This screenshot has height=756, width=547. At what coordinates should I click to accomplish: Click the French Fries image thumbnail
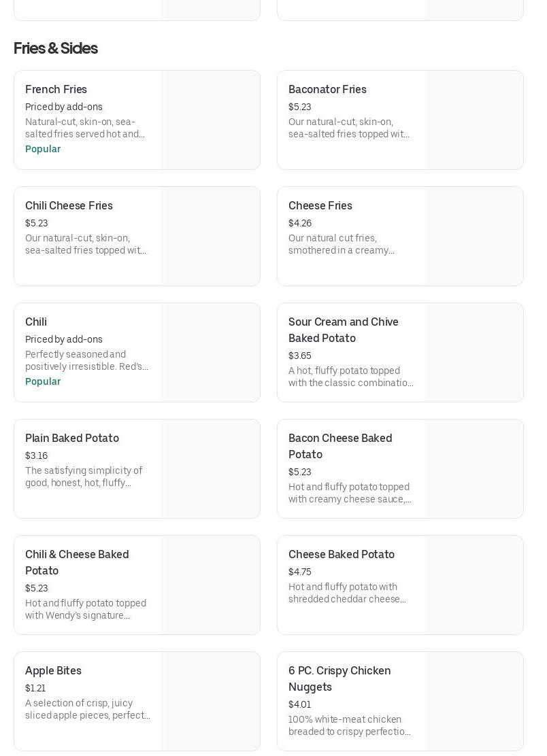pos(210,120)
